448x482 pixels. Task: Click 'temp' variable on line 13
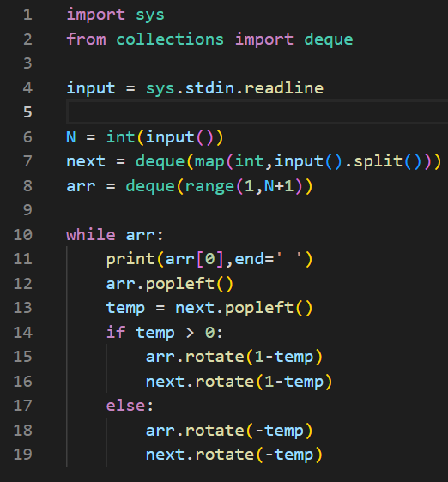(x=125, y=308)
